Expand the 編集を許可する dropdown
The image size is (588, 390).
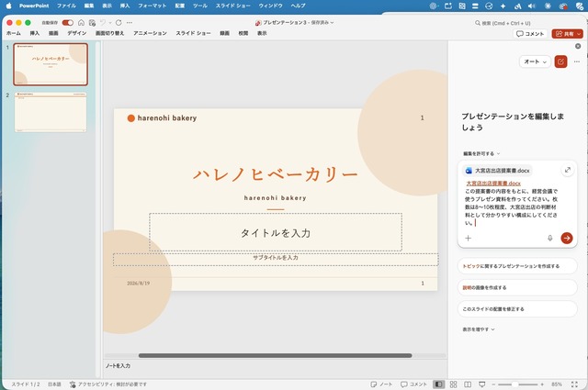click(x=481, y=153)
